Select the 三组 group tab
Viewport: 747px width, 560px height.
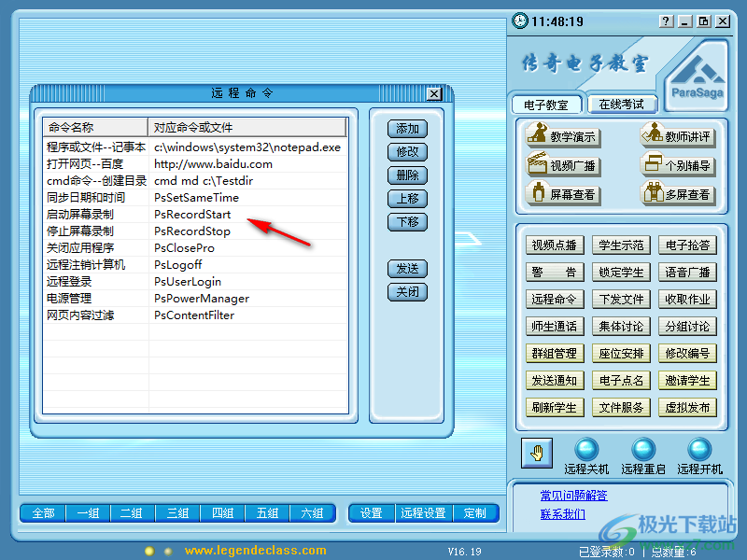(x=177, y=513)
